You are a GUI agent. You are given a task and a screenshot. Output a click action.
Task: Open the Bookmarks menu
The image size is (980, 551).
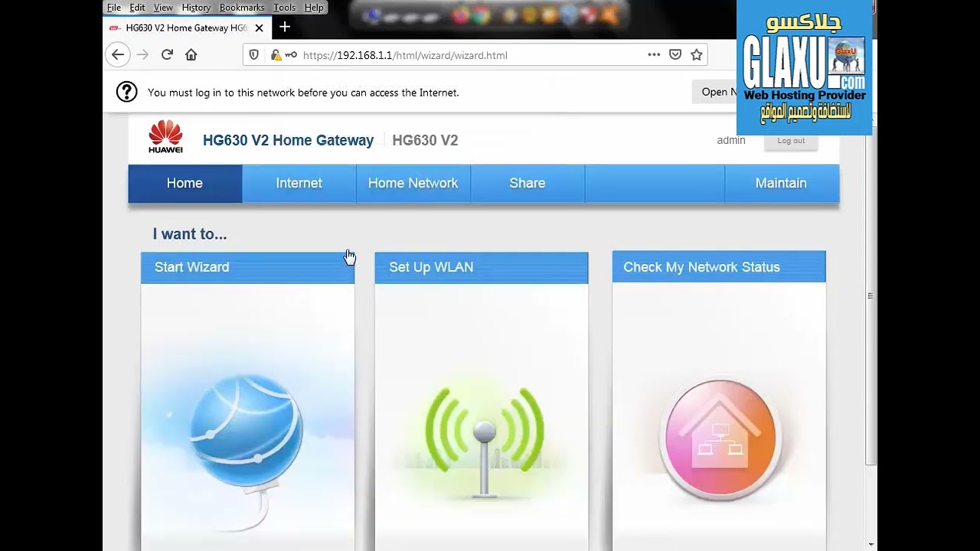pos(242,7)
